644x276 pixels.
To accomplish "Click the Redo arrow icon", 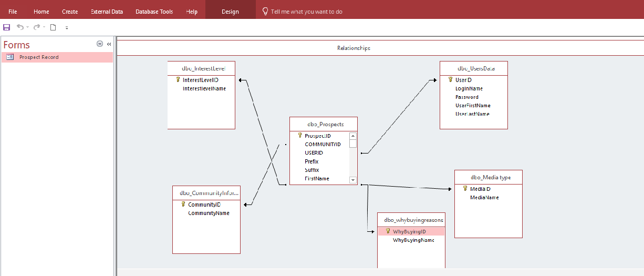I will tap(37, 27).
